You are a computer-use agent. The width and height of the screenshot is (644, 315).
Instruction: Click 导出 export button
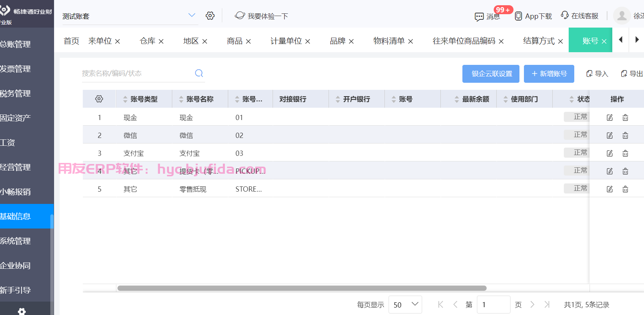pyautogui.click(x=632, y=74)
